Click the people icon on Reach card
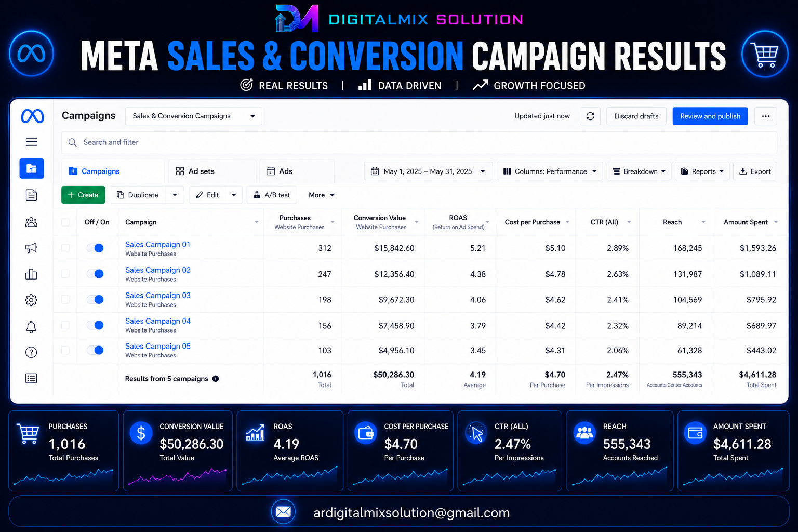 585,433
